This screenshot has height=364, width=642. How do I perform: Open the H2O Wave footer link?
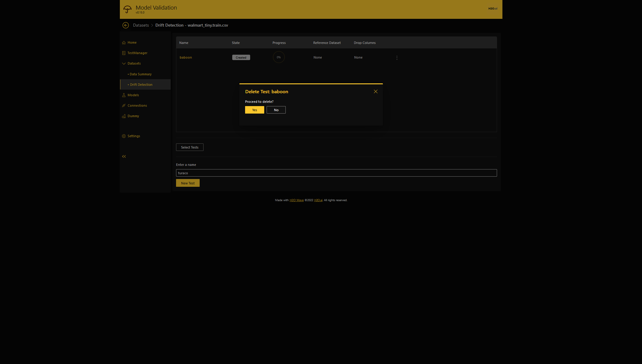coord(296,200)
